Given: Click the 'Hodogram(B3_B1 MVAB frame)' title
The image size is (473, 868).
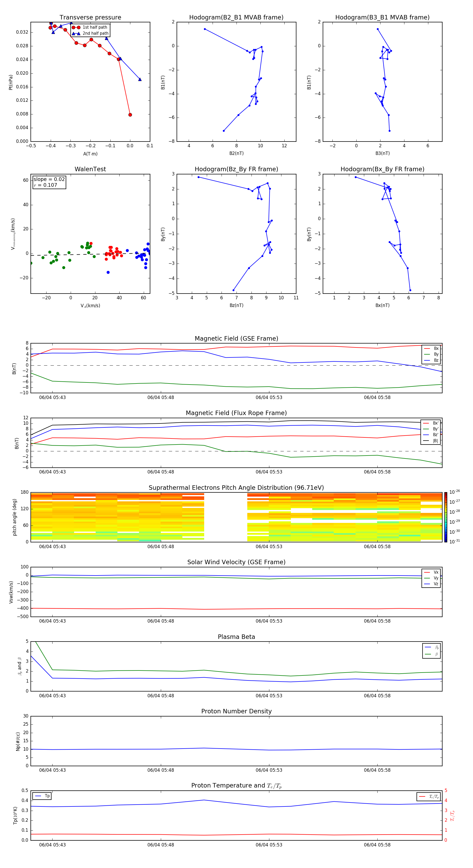Looking at the screenshot, I should [x=382, y=18].
